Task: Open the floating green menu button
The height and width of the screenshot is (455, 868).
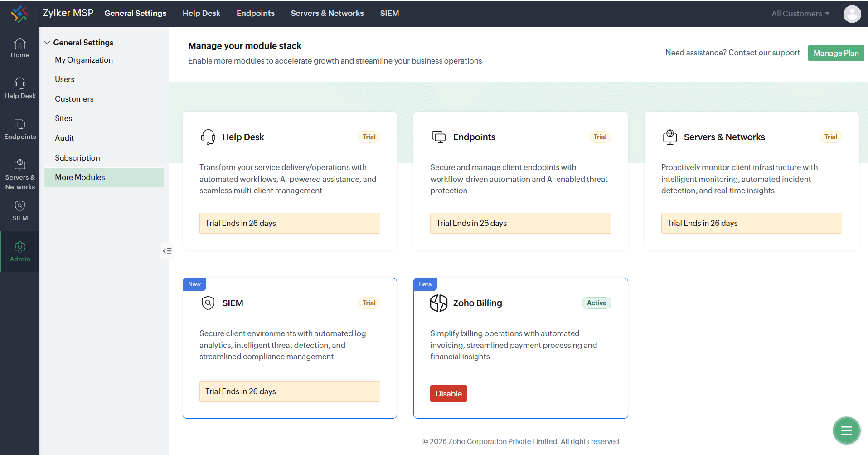Action: coord(846,430)
